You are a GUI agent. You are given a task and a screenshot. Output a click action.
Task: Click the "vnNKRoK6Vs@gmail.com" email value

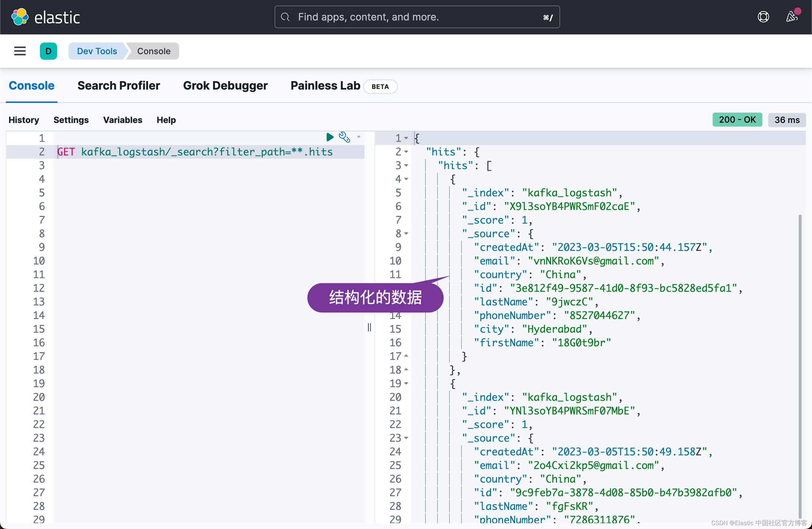[x=593, y=261]
